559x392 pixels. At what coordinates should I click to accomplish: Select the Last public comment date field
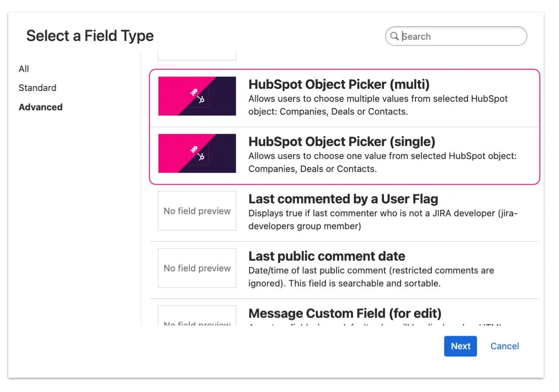point(344,268)
